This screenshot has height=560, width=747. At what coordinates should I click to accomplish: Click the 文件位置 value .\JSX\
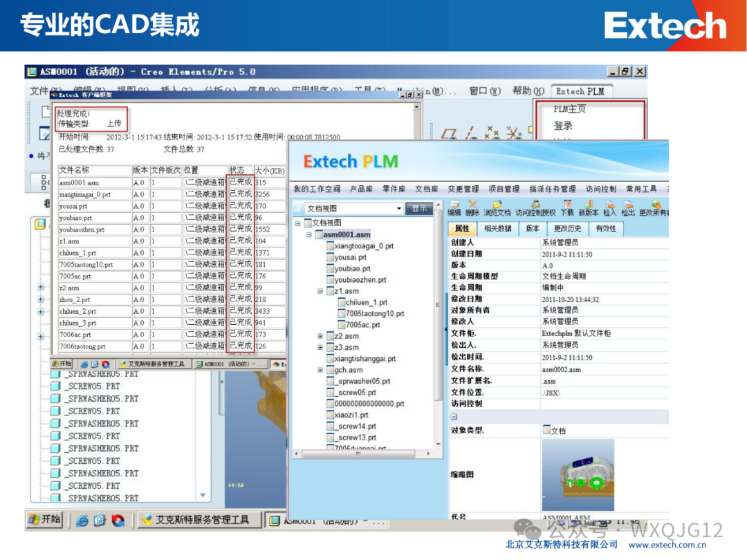(551, 393)
